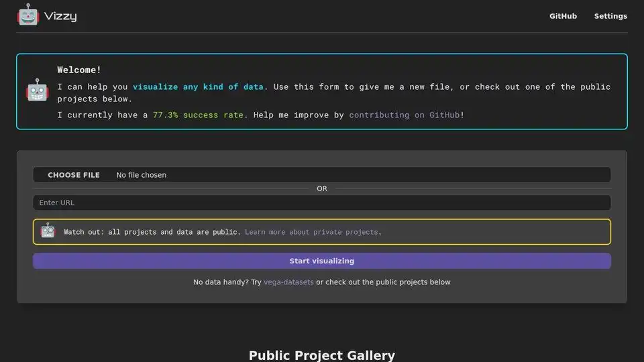Open Learn more about private projects link

[x=311, y=232]
